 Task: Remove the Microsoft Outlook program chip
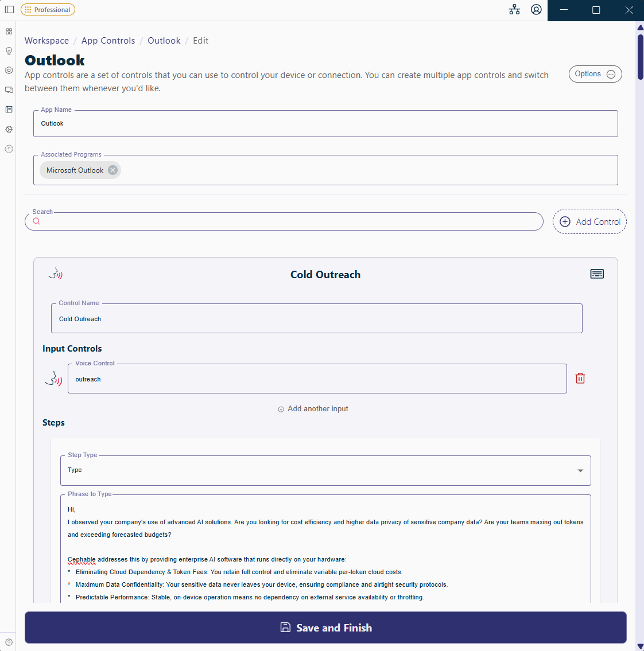click(x=112, y=170)
